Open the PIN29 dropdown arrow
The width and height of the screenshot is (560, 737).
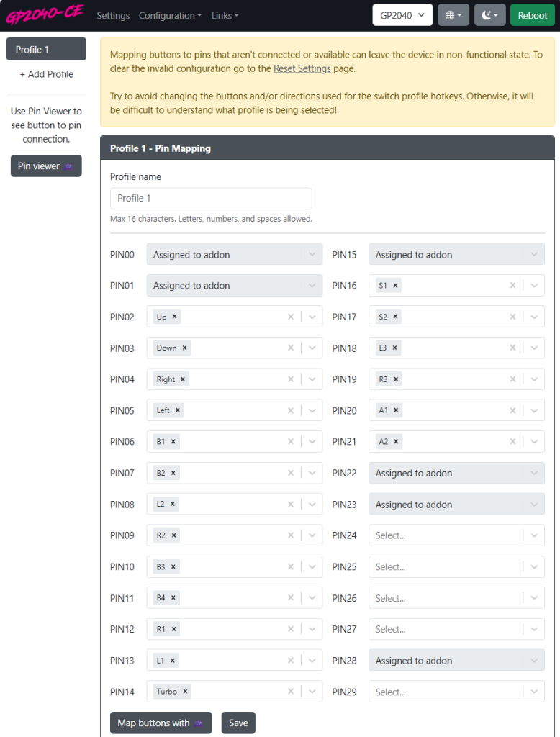click(533, 692)
